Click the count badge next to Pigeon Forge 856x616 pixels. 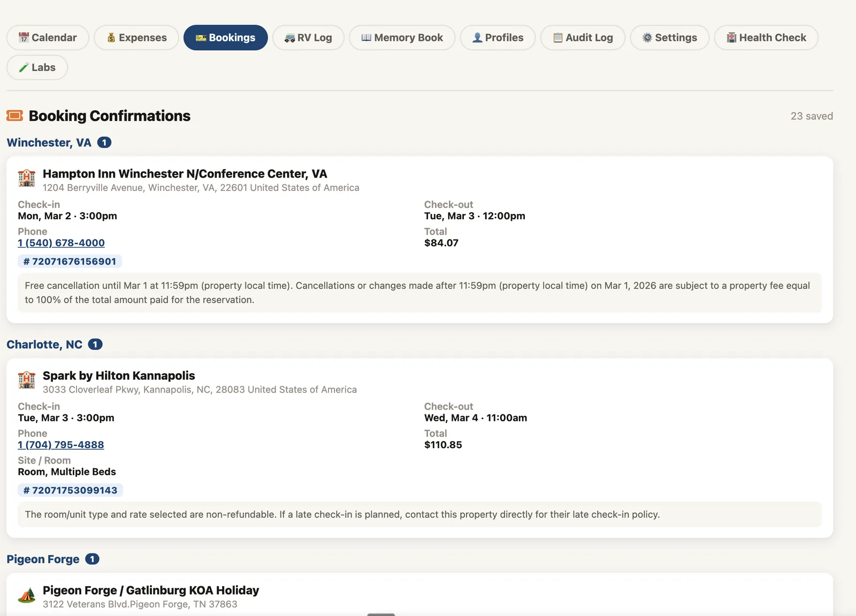[x=92, y=559]
